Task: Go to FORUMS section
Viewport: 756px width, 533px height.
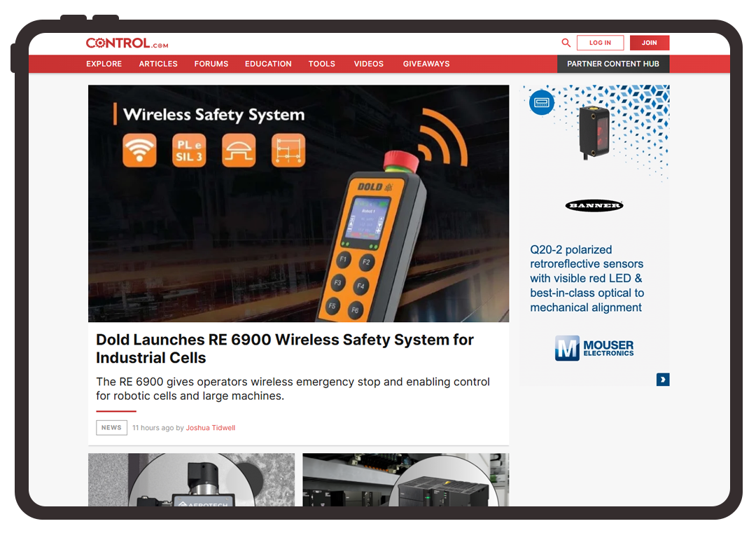Action: coord(211,64)
